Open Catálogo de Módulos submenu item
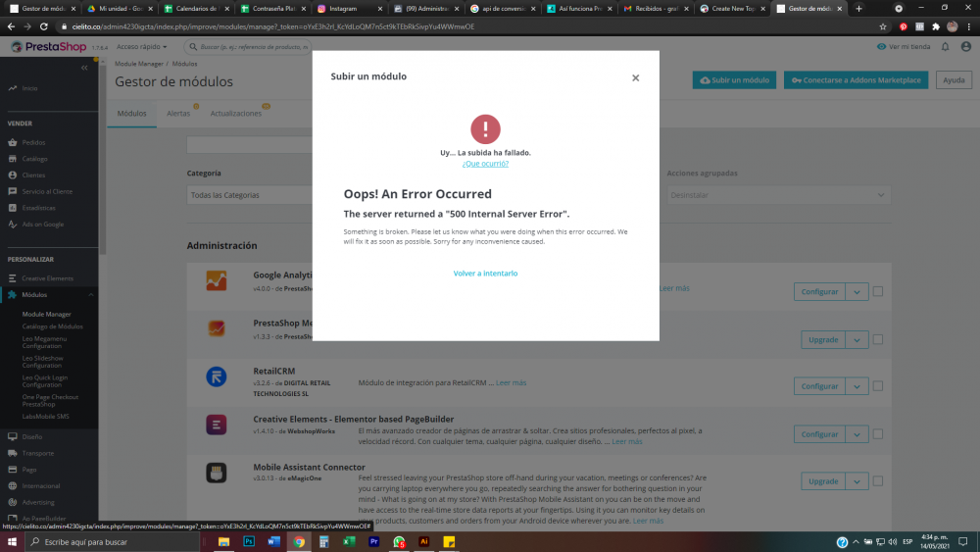 (x=53, y=326)
